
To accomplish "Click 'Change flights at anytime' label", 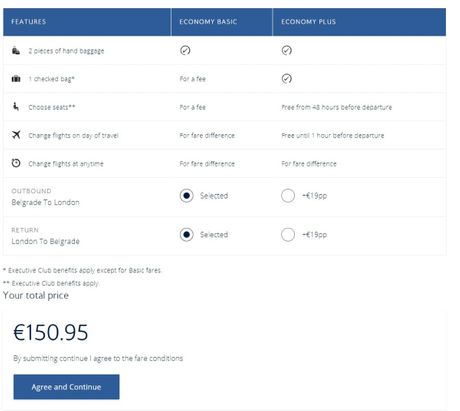I will click(x=66, y=164).
